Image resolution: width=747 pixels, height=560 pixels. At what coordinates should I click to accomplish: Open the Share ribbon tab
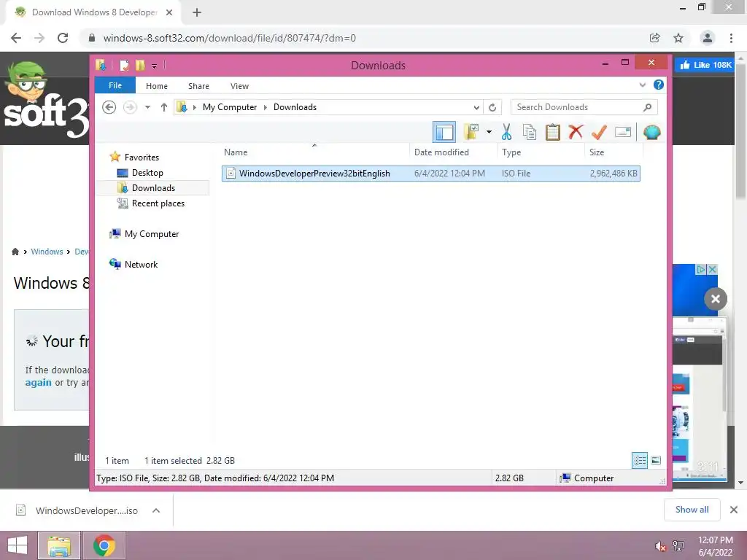tap(198, 86)
